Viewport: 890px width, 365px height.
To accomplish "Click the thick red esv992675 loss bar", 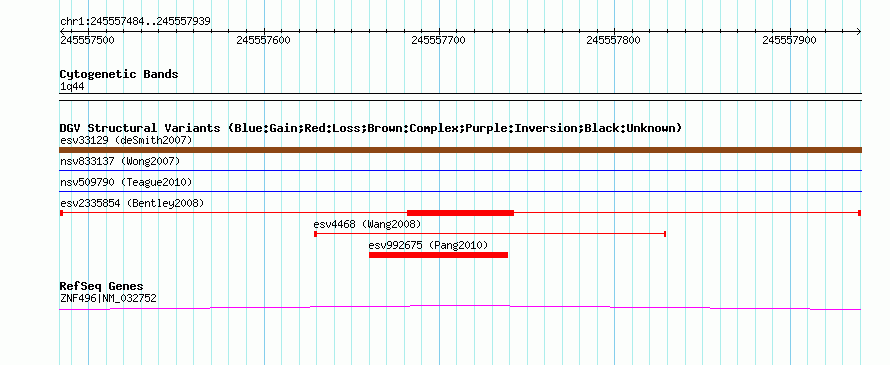I will 438,255.
